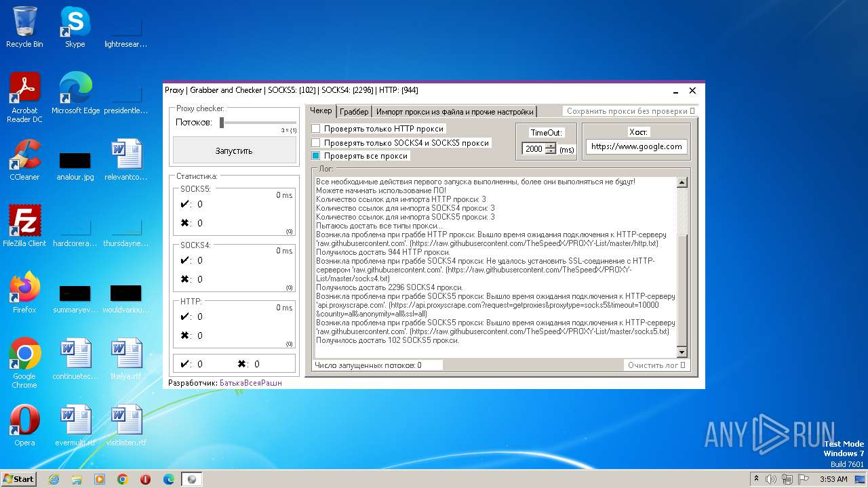Open Google Chrome desktop shortcut
Screen dimensions: 868x488
tap(24, 363)
